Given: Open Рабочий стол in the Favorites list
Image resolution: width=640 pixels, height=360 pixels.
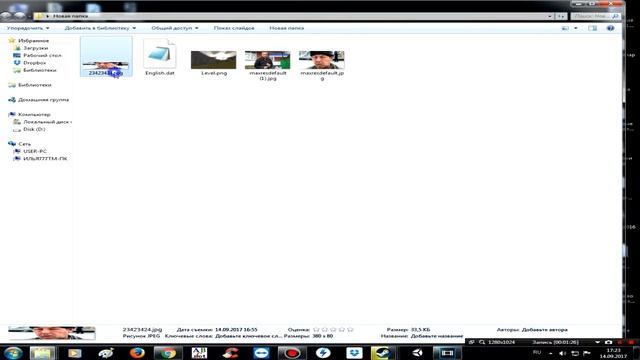Looking at the screenshot, I should [42, 56].
